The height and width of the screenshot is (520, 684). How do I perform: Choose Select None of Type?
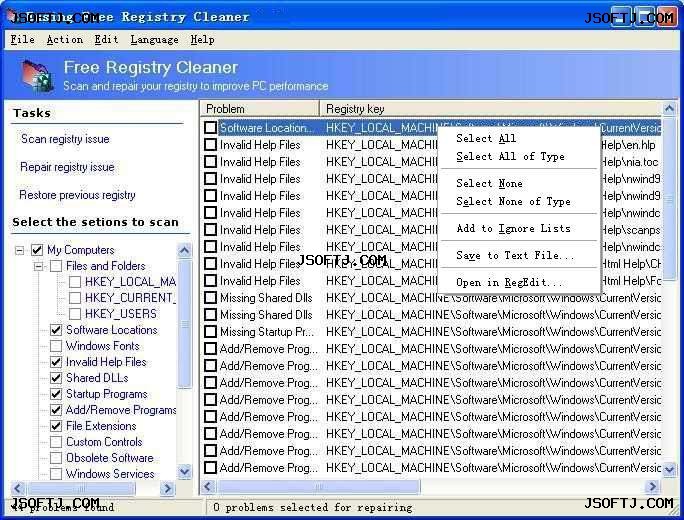(513, 201)
